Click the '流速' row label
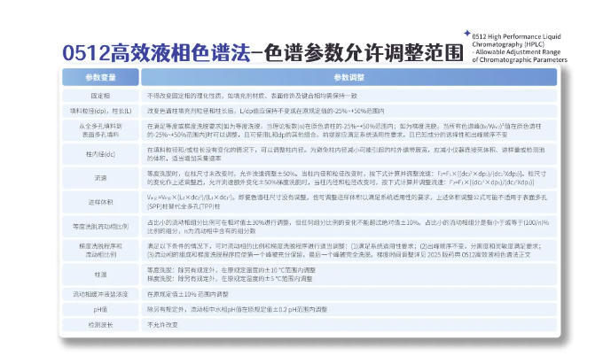Screen dimensions: 603x364 pos(100,178)
